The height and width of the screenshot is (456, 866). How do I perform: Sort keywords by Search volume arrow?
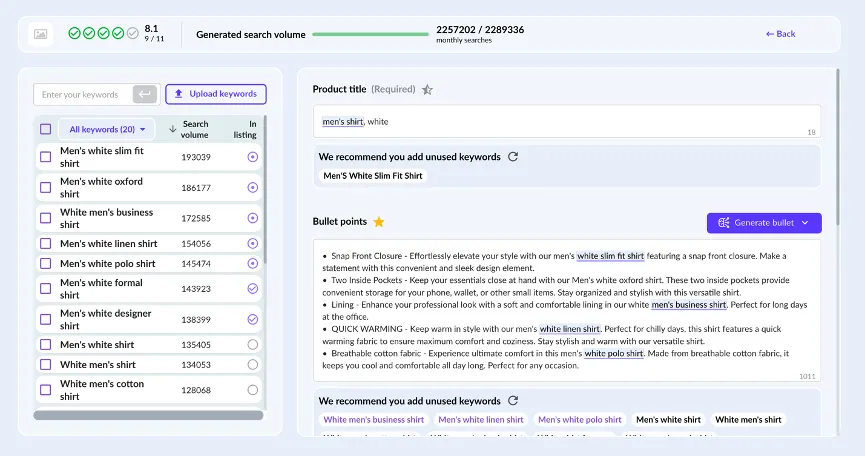(173, 129)
